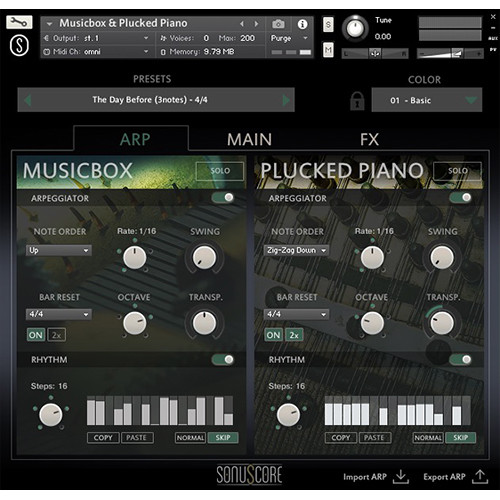
Task: Select next preset with right green arrow
Action: [x=286, y=100]
